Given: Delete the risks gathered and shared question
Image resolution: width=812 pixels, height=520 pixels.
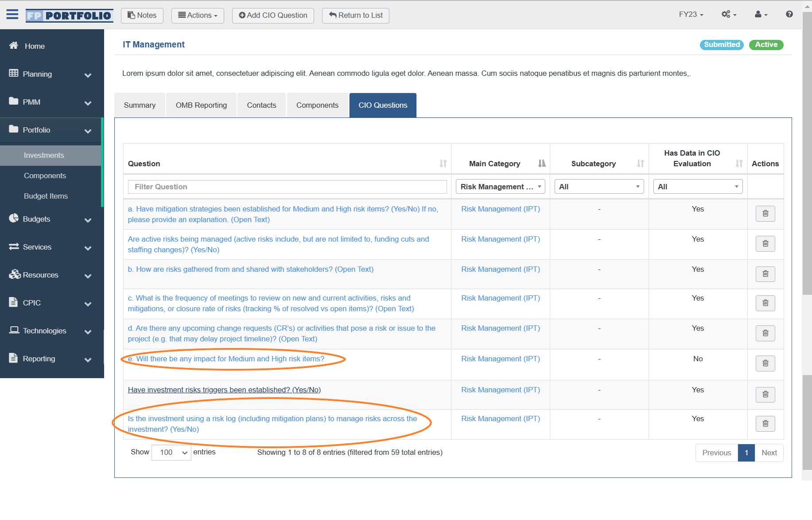Looking at the screenshot, I should [765, 274].
